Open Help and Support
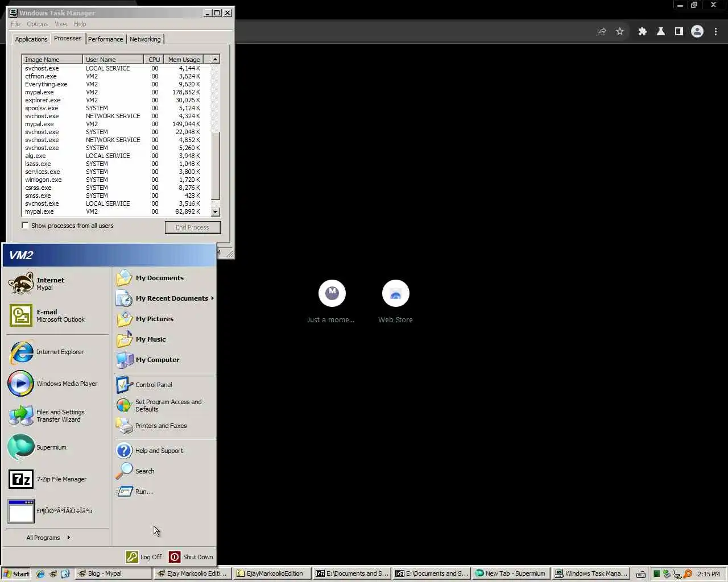Image resolution: width=728 pixels, height=582 pixels. pyautogui.click(x=165, y=451)
